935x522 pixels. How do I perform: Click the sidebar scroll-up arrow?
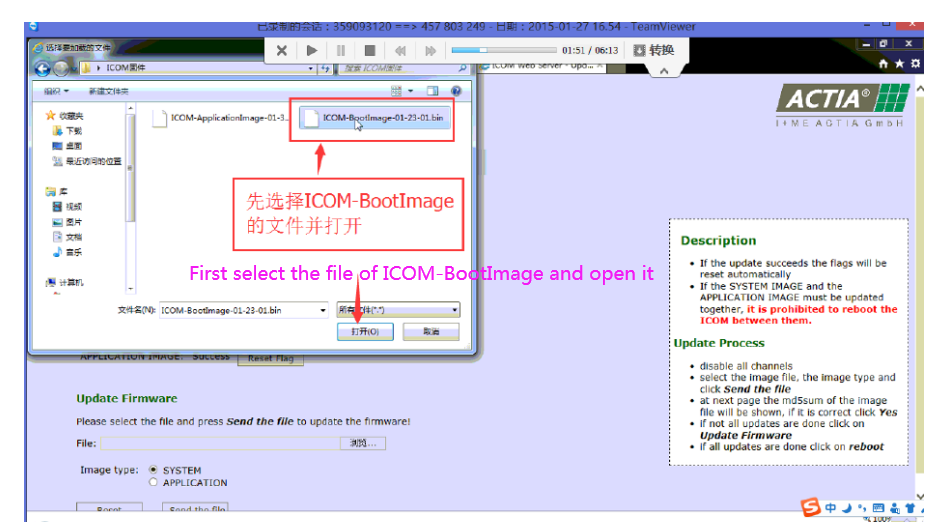coord(130,109)
